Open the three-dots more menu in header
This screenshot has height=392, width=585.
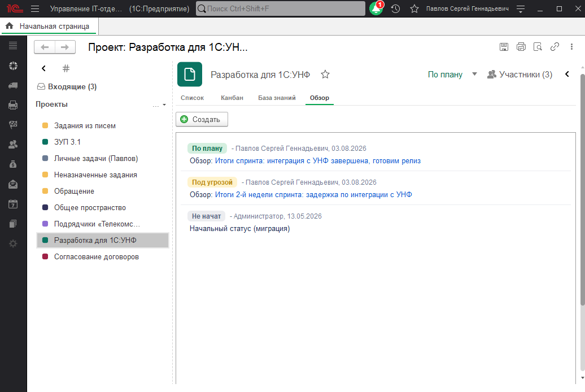pos(571,47)
